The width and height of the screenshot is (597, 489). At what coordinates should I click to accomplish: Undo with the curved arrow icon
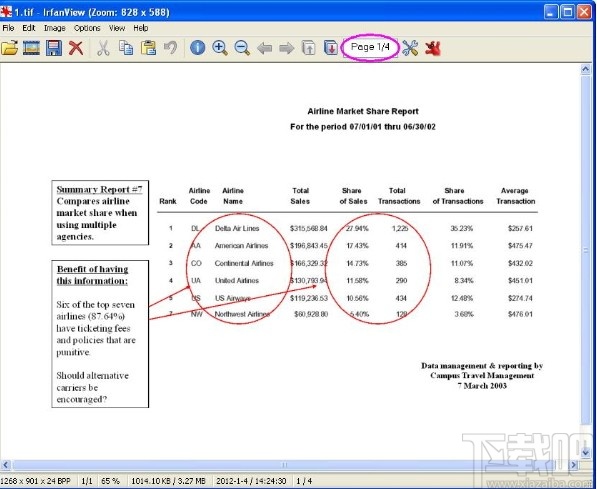[x=171, y=48]
